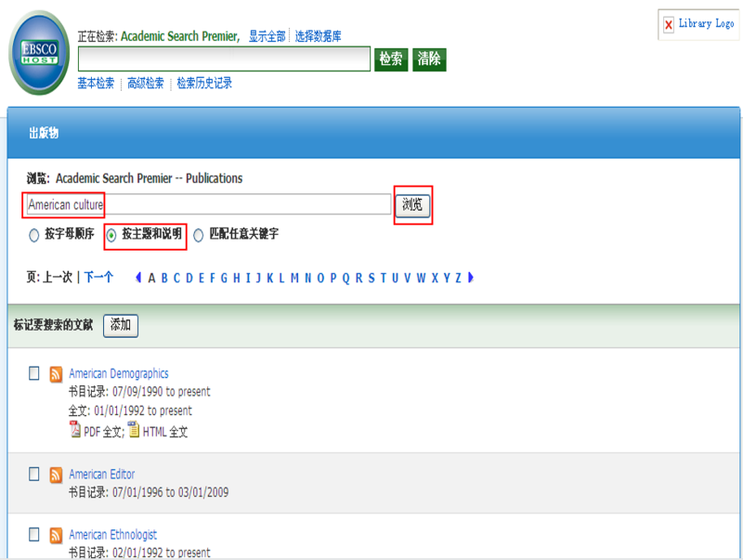Tick the American Editor checkbox
The width and height of the screenshot is (743, 560).
pyautogui.click(x=34, y=474)
